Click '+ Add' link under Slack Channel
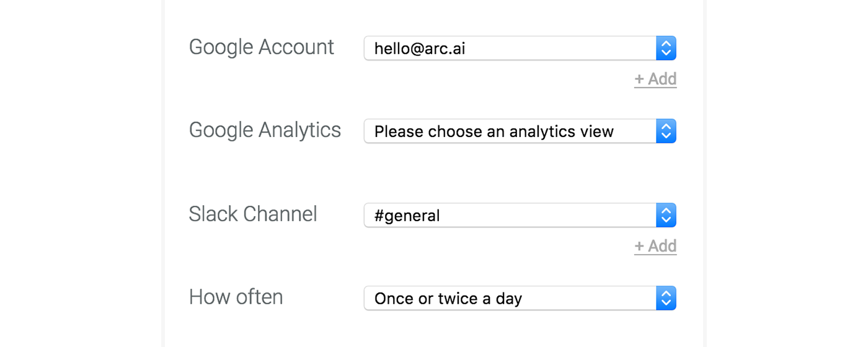 pos(655,246)
